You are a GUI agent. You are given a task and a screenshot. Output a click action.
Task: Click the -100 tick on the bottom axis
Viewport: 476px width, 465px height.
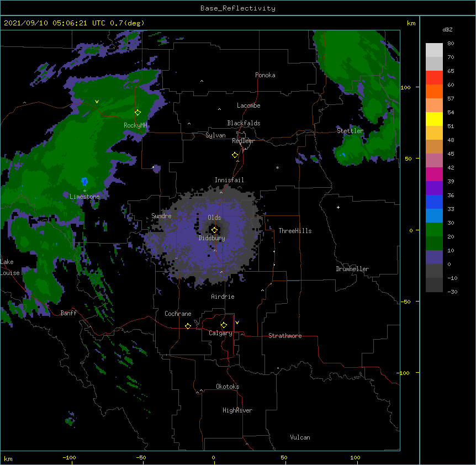pyautogui.click(x=69, y=457)
